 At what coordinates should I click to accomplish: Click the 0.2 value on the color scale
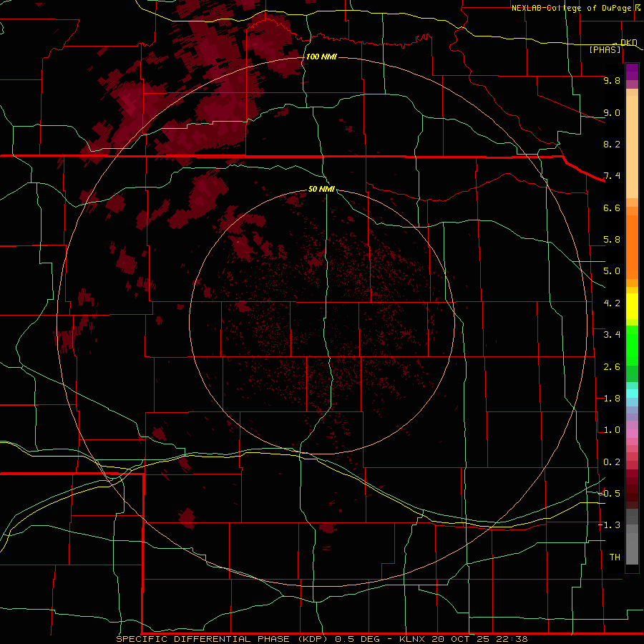(x=612, y=462)
